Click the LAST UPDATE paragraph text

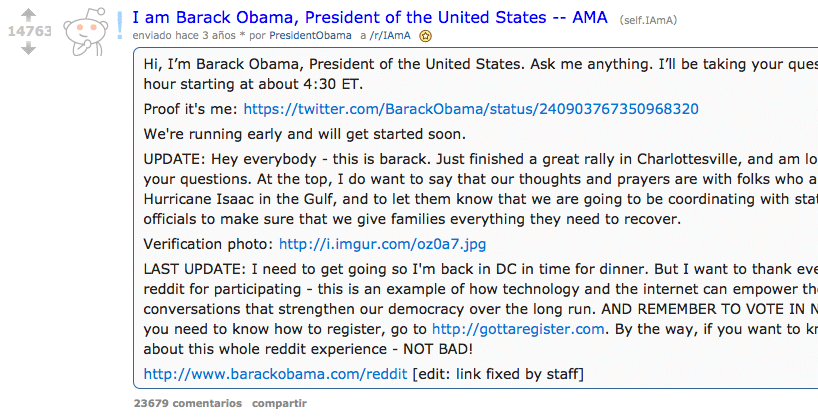(480, 309)
